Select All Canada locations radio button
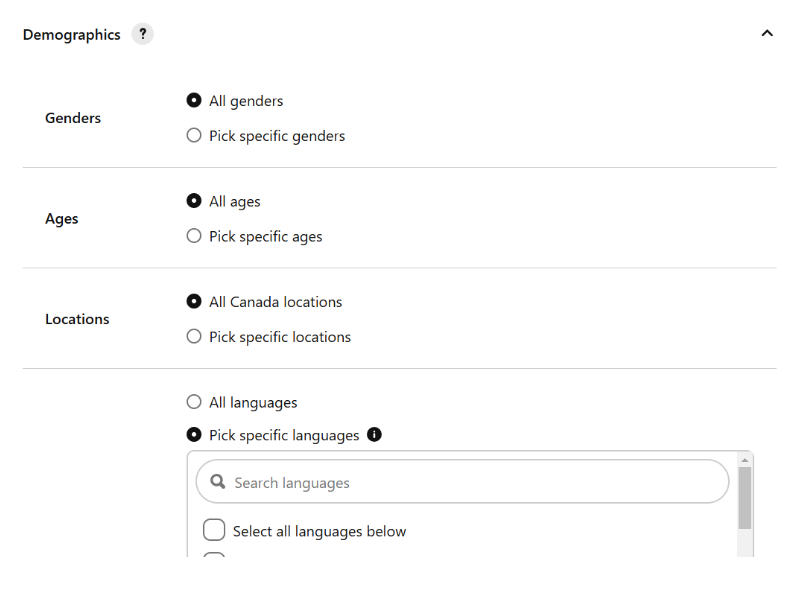791x591 pixels. [194, 301]
